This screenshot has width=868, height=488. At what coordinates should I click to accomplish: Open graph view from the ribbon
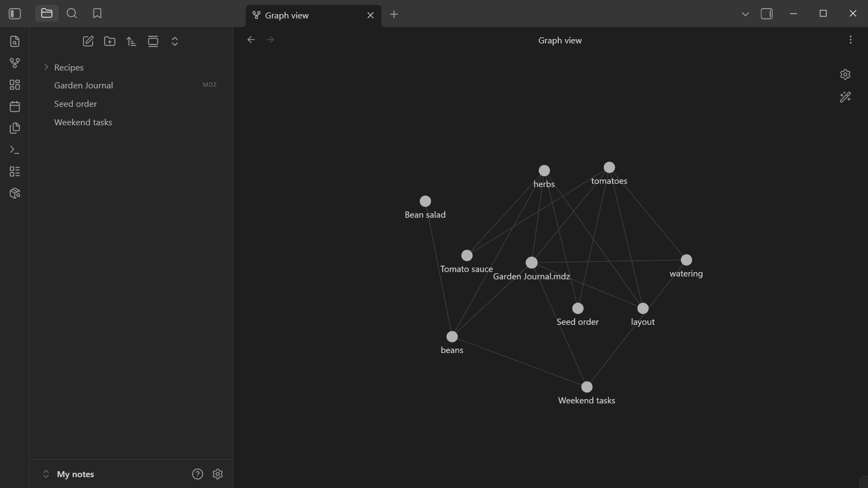point(15,63)
